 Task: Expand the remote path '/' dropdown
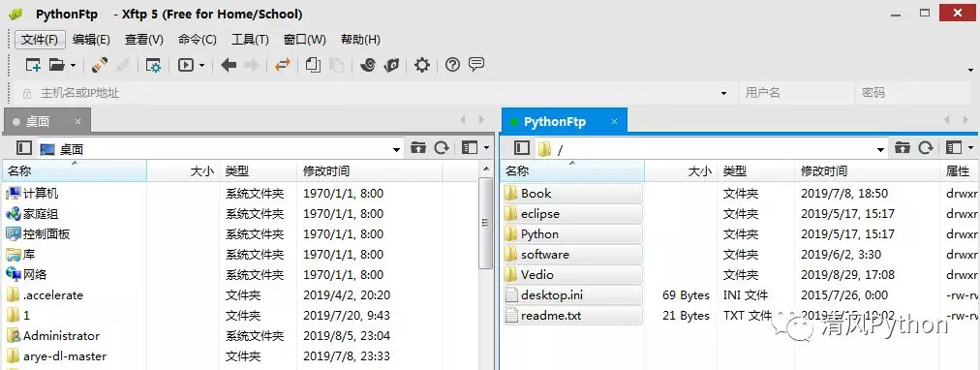click(x=880, y=149)
